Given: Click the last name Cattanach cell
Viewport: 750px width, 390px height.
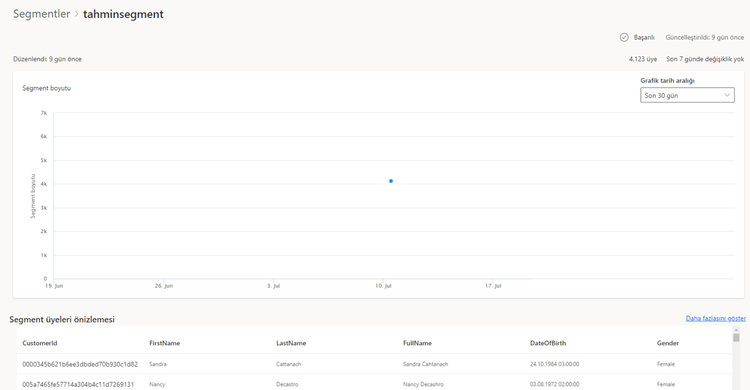Looking at the screenshot, I should tap(288, 364).
